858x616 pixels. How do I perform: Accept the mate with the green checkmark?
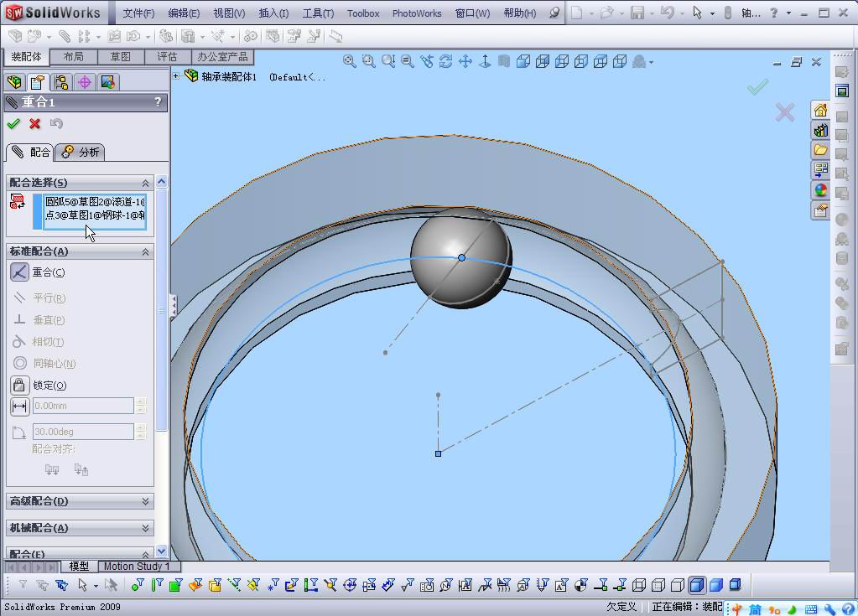[x=13, y=124]
